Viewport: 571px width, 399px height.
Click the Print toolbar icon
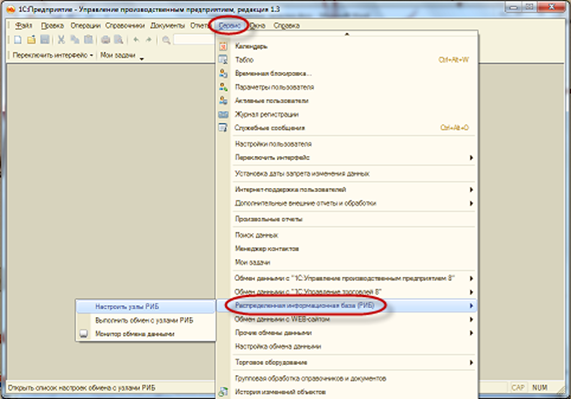coord(106,40)
